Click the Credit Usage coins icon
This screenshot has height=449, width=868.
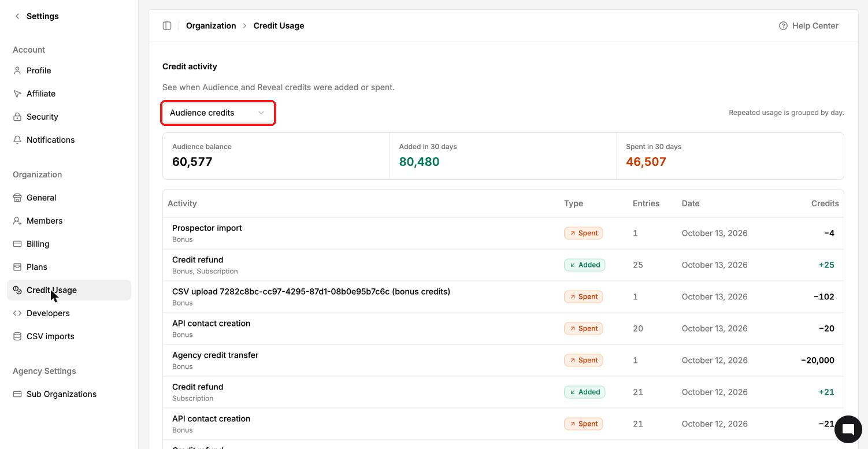coord(17,290)
